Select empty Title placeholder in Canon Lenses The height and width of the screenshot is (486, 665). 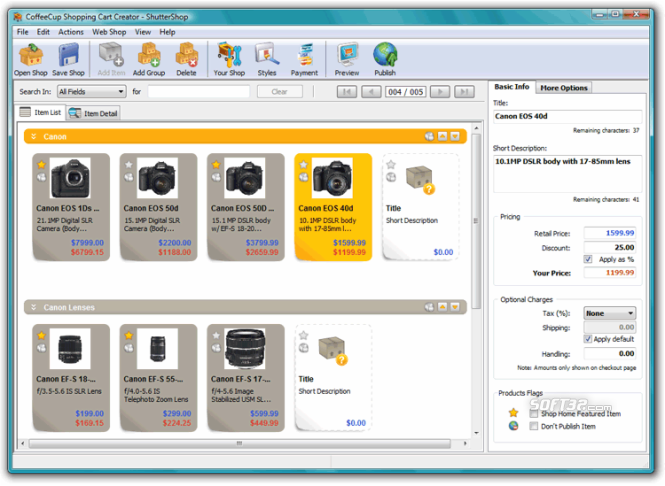[x=333, y=378]
